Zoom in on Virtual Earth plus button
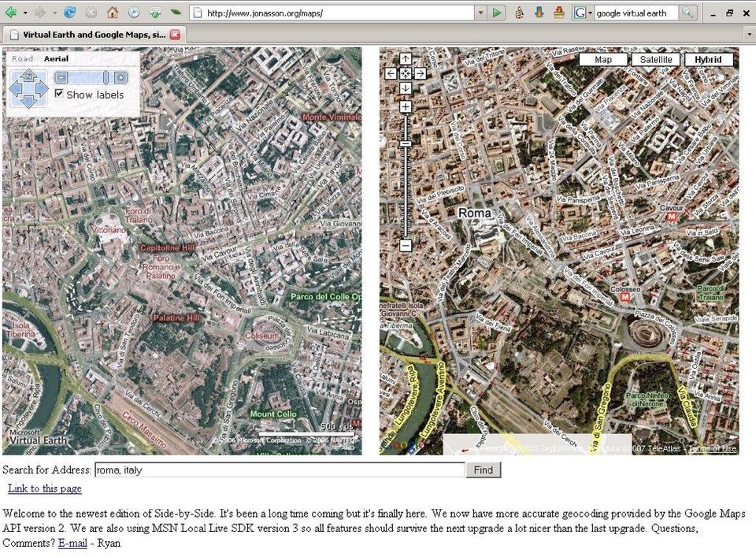Image resolution: width=756 pixels, height=557 pixels. click(121, 77)
